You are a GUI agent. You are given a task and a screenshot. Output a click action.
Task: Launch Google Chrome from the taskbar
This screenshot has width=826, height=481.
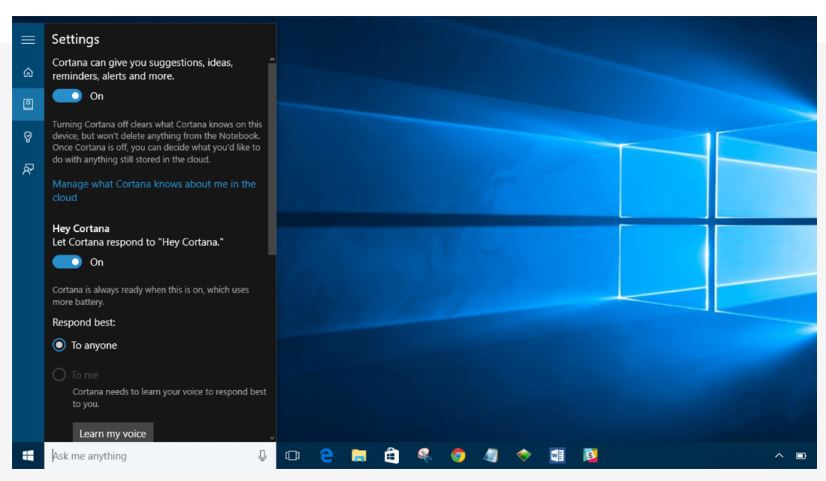[458, 456]
